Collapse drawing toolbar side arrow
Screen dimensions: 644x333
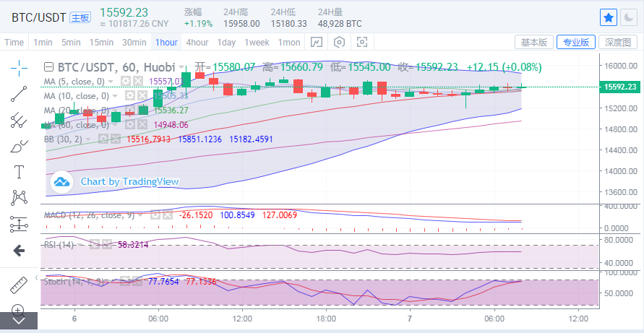click(x=36, y=278)
